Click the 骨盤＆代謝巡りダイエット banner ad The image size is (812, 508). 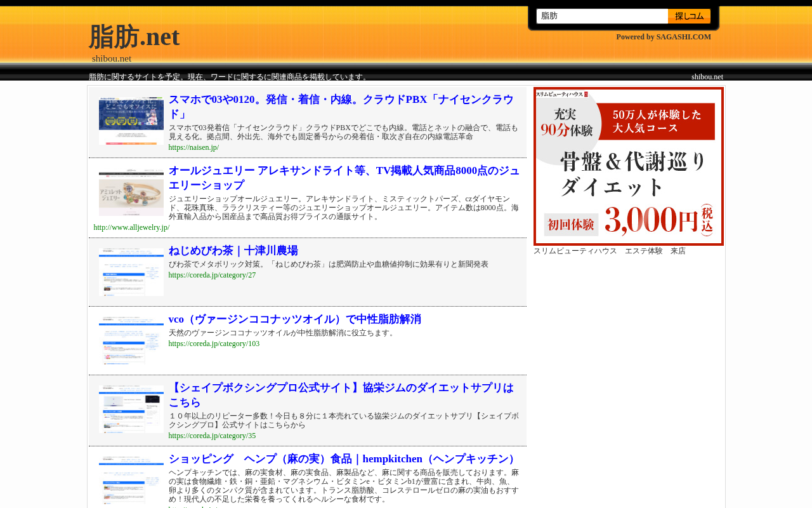629,166
